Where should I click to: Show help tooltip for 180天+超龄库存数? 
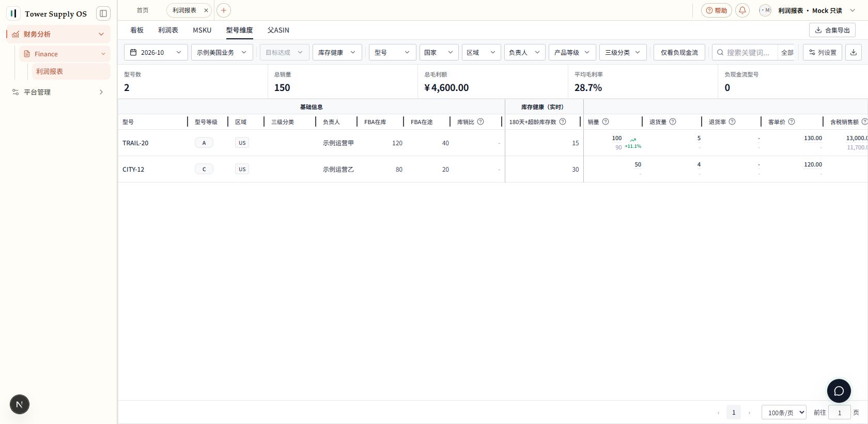point(563,122)
